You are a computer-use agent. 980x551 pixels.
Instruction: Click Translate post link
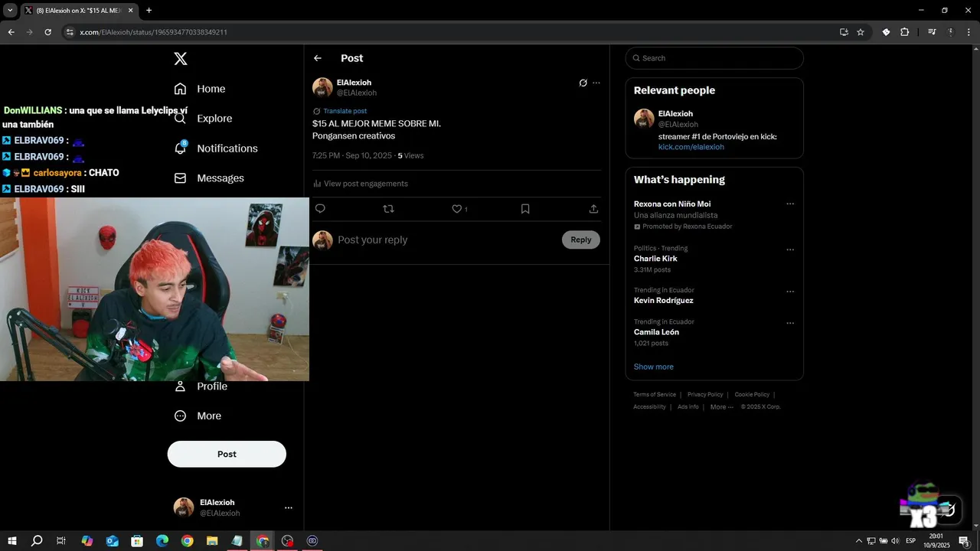345,111
